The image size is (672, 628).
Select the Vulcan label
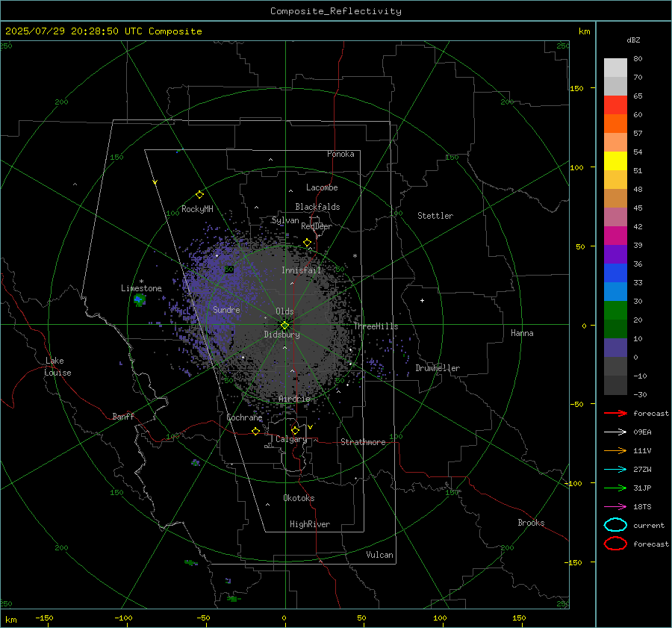380,555
